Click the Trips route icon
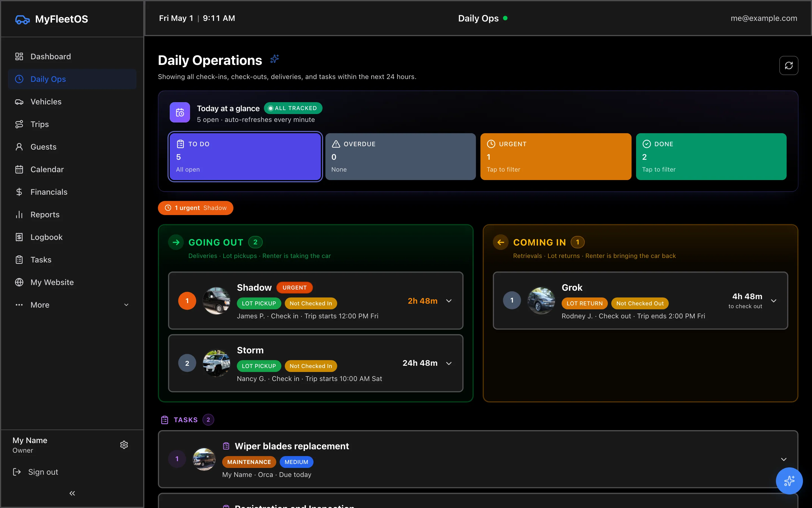 point(19,124)
